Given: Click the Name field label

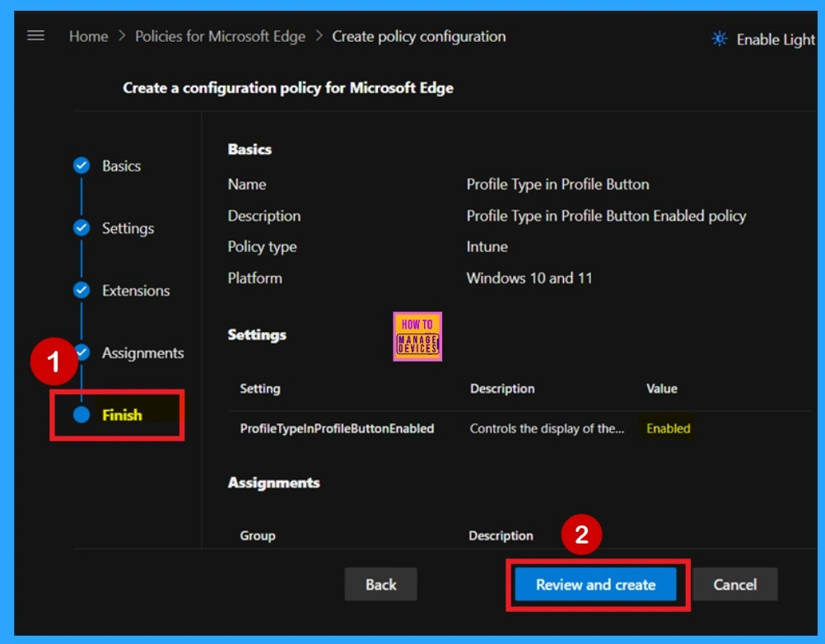Looking at the screenshot, I should [247, 184].
